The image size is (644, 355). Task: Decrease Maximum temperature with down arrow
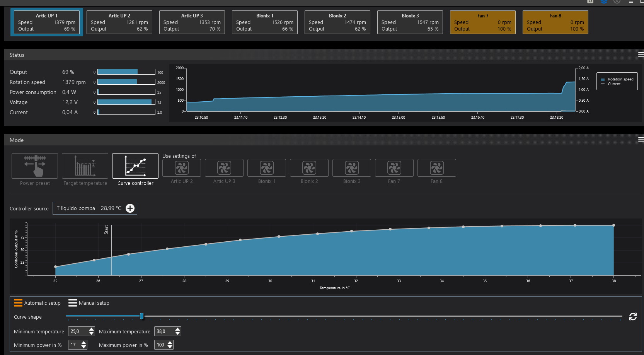177,333
